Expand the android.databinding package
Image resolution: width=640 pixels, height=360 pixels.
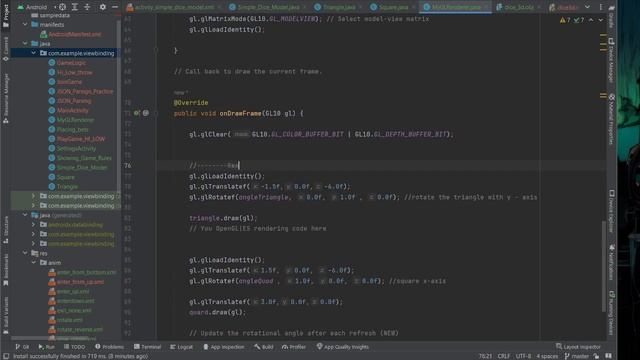pos(33,224)
